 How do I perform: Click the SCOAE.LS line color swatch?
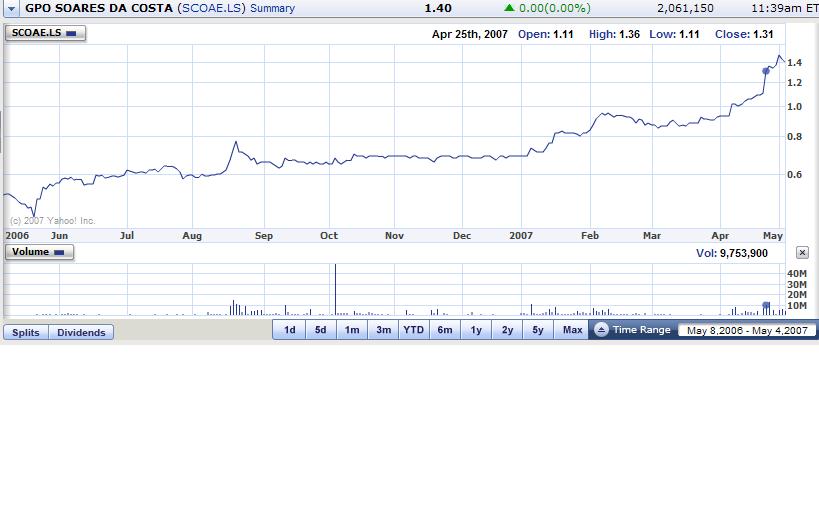[71, 33]
